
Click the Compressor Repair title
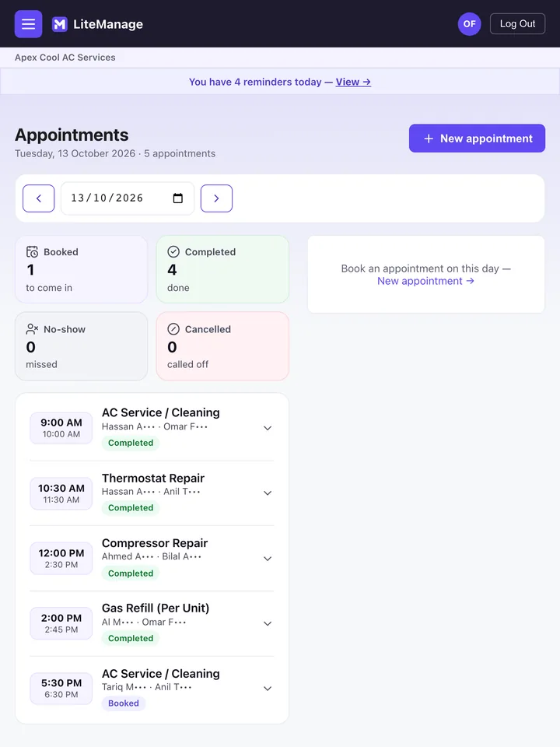point(155,543)
